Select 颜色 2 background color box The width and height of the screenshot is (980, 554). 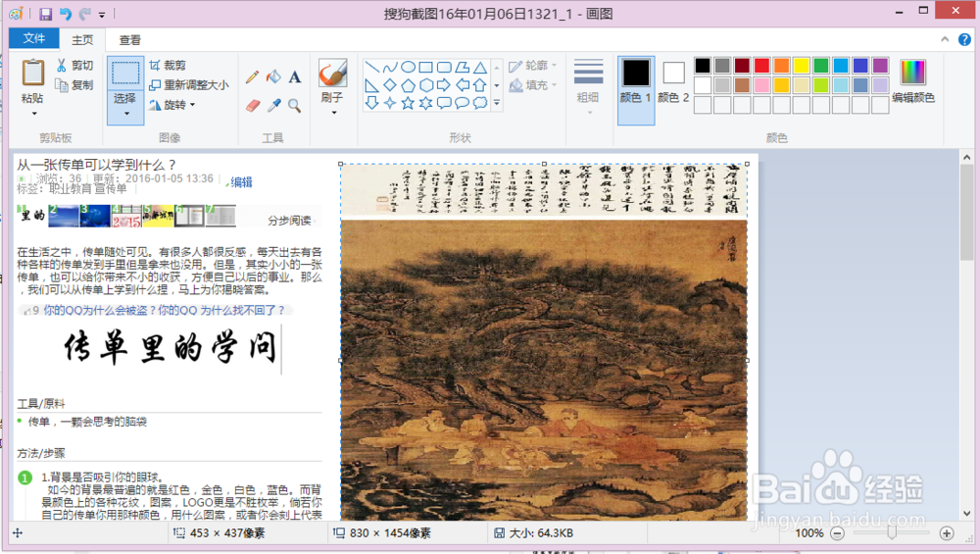[x=673, y=82]
